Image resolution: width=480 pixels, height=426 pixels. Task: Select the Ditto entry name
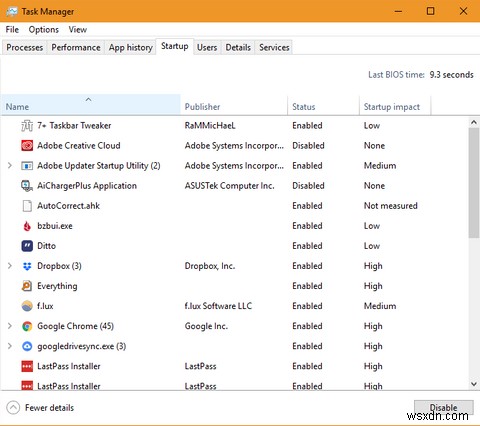coord(46,246)
